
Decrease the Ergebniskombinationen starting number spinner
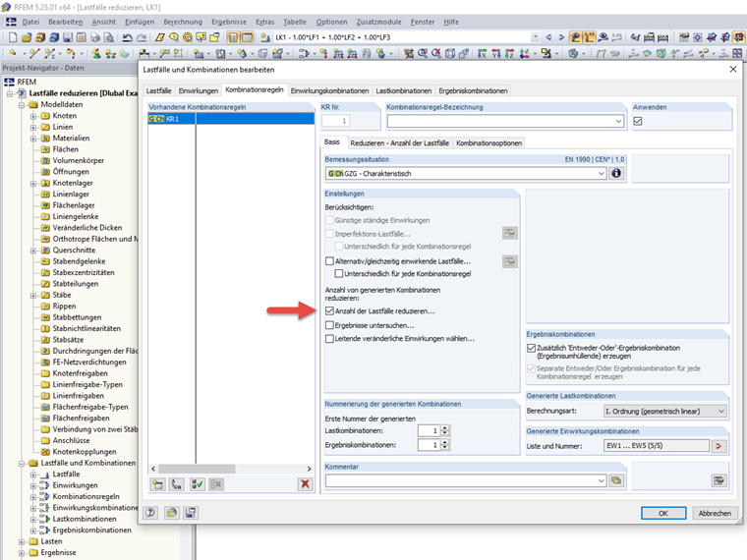tap(445, 448)
